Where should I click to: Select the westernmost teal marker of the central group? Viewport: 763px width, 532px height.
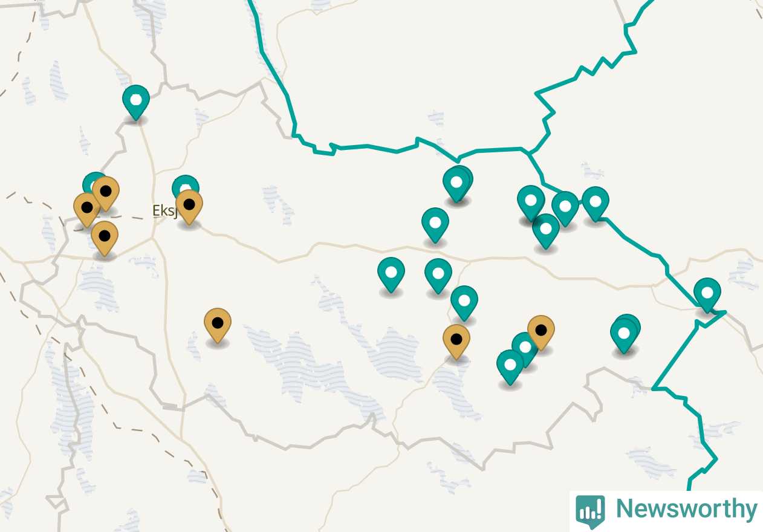click(391, 274)
